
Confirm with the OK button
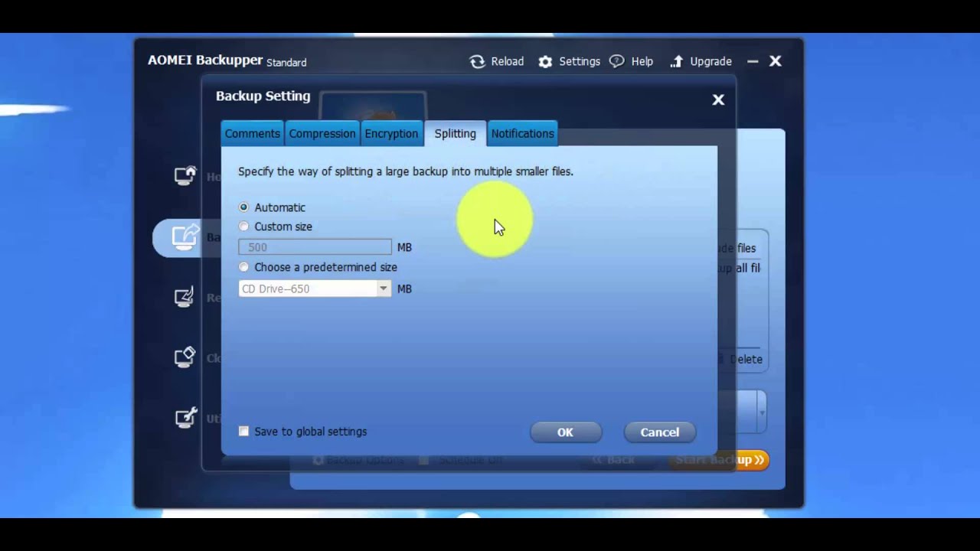pyautogui.click(x=565, y=432)
